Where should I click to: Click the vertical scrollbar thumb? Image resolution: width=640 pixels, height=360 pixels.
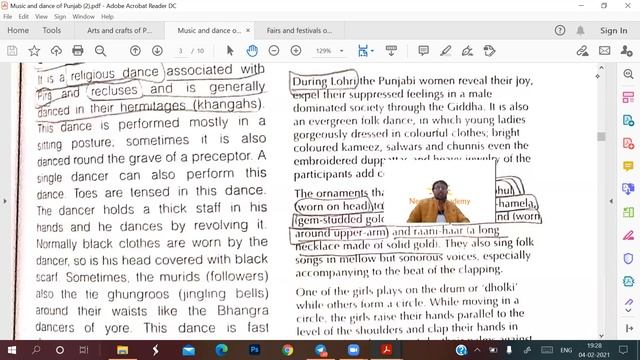601,136
